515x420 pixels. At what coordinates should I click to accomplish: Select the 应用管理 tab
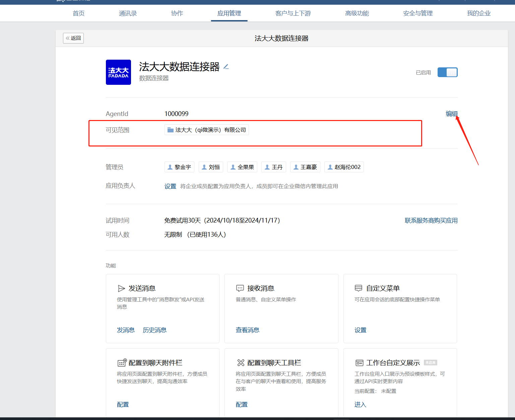(229, 13)
